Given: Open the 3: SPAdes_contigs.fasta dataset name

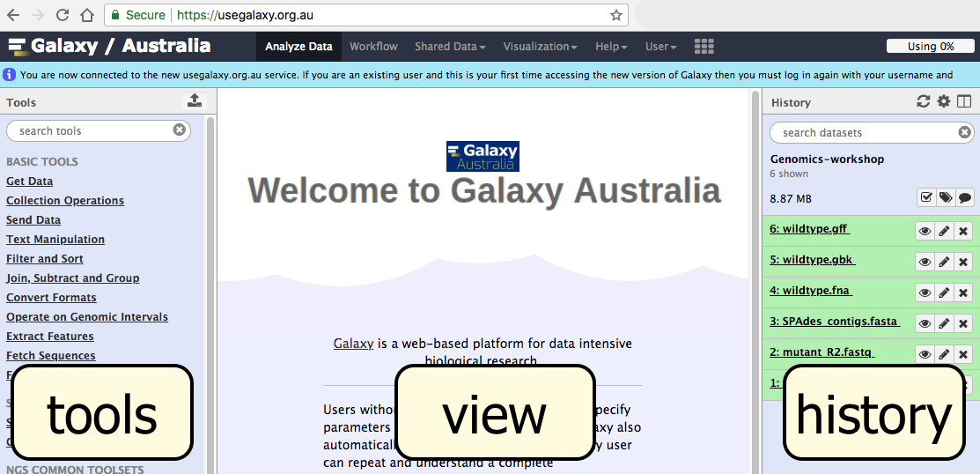Looking at the screenshot, I should pyautogui.click(x=835, y=322).
